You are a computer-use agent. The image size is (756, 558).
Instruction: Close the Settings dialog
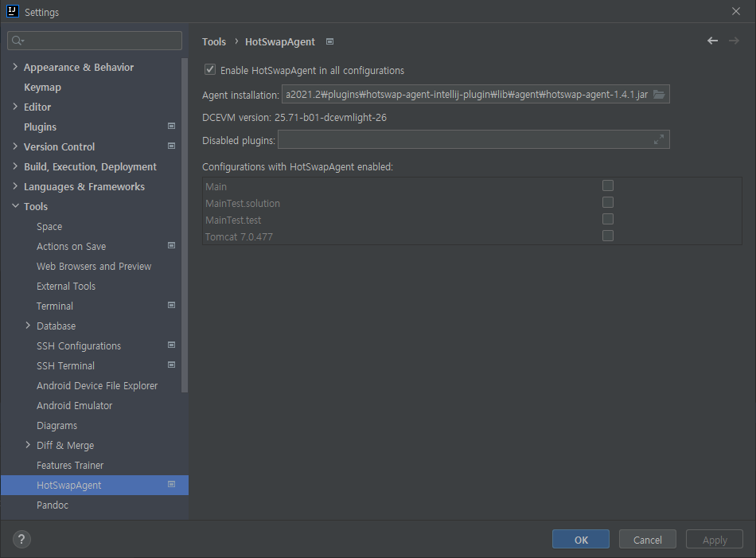point(736,11)
